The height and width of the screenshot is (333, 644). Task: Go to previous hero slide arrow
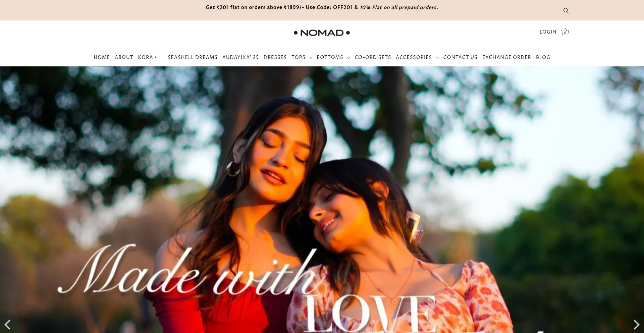pos(7,324)
